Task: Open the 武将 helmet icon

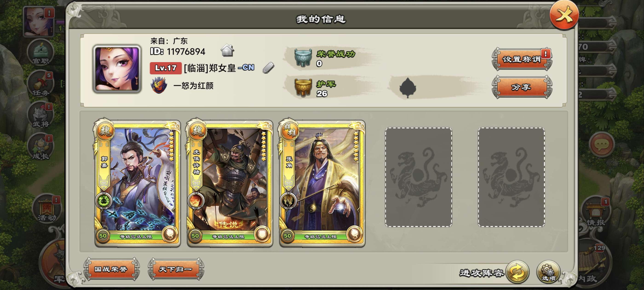Action: coord(40,115)
